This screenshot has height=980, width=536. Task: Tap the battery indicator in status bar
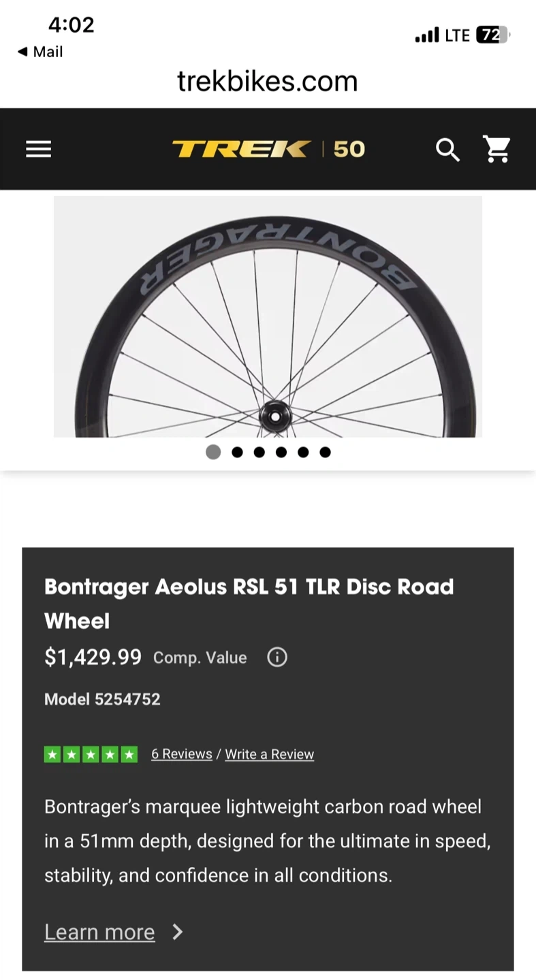493,35
